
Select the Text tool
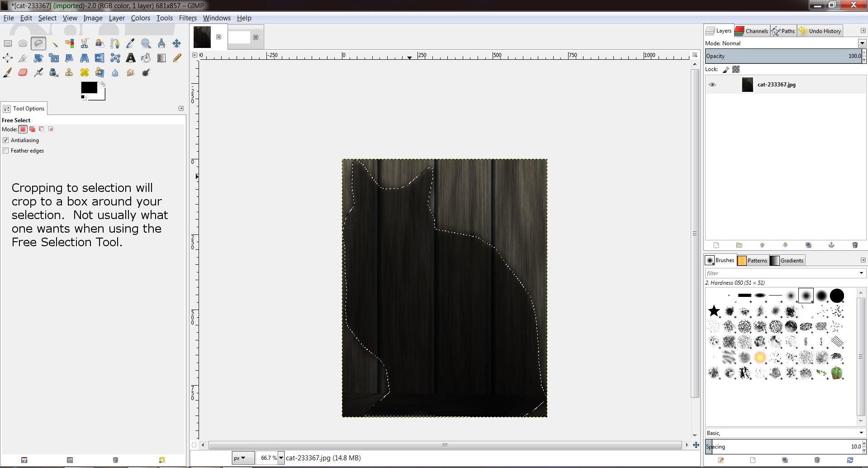(131, 58)
